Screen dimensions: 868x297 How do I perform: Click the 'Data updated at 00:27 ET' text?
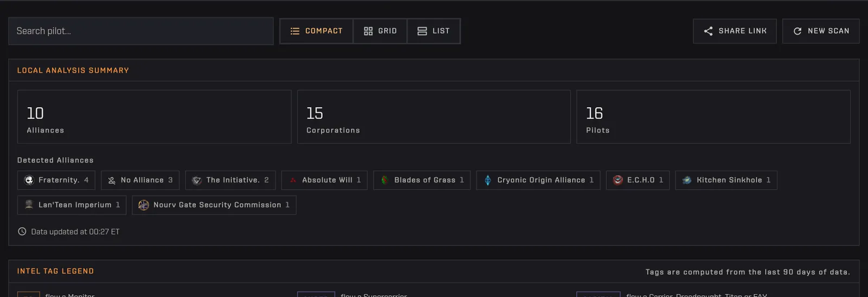(75, 231)
